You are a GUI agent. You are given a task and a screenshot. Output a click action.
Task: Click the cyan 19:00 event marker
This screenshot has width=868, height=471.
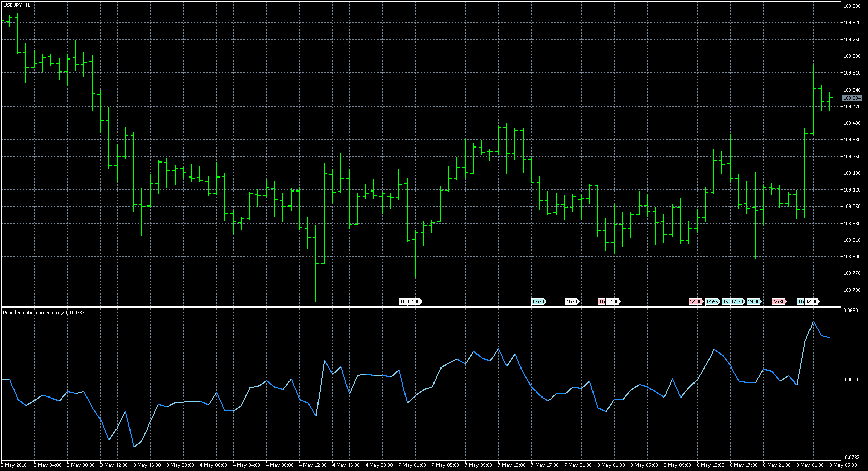[754, 302]
